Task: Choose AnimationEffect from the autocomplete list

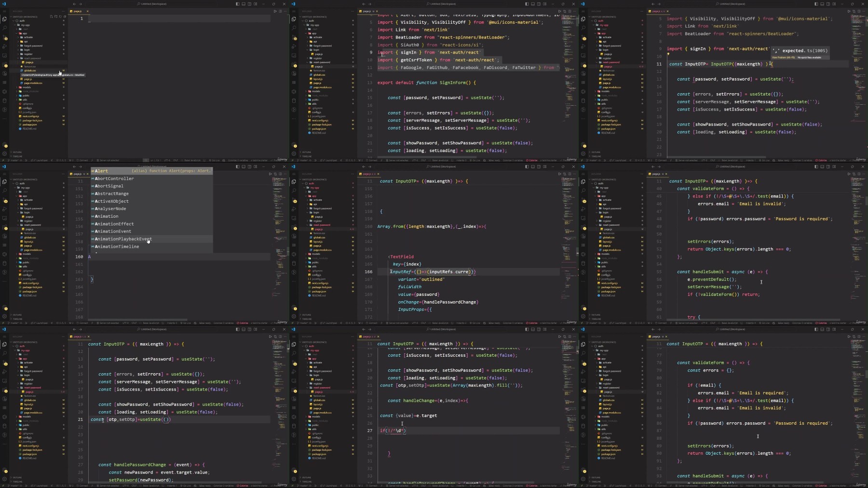Action: pos(114,224)
